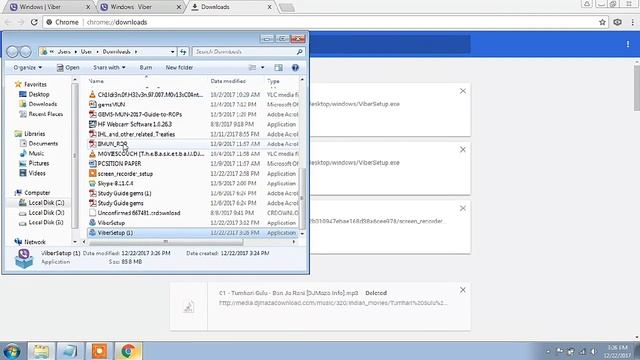Click the Explorer back arrow button
Viewport: 640px width, 360px height.
(13, 51)
